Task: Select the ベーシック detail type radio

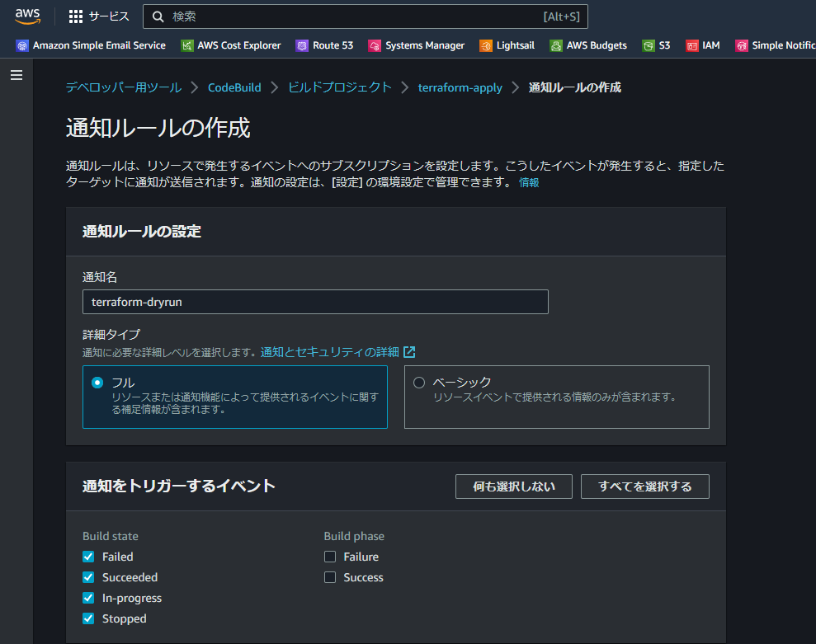Action: tap(419, 383)
